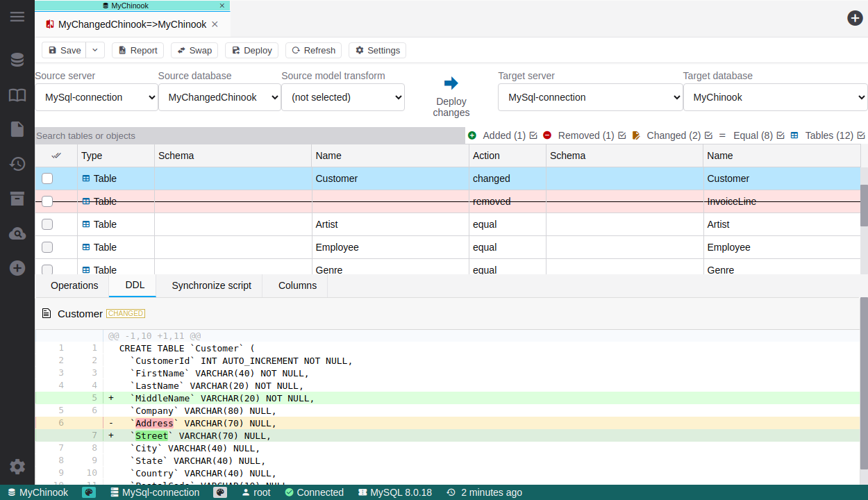Switch to the Synchronize script tab
The image size is (868, 500).
[211, 285]
